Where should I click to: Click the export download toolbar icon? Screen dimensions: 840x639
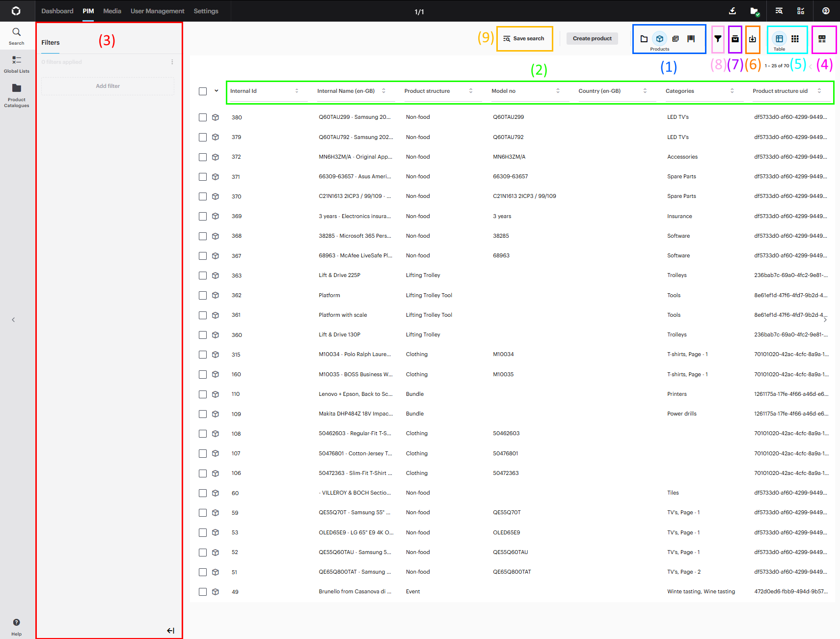(752, 39)
